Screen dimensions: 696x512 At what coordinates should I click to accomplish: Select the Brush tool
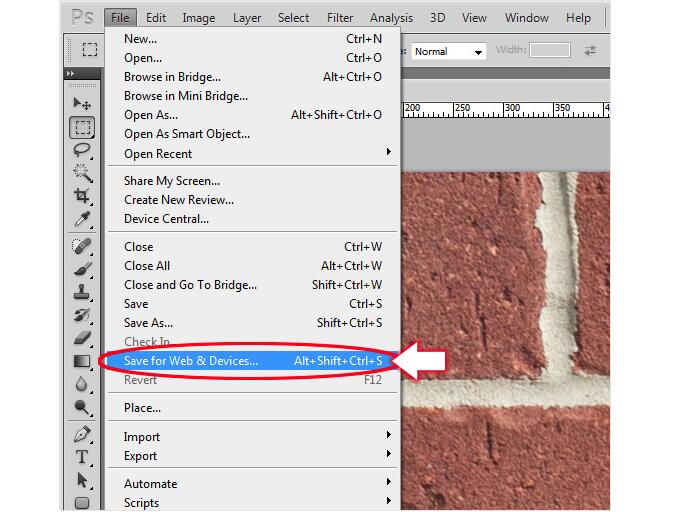click(82, 269)
